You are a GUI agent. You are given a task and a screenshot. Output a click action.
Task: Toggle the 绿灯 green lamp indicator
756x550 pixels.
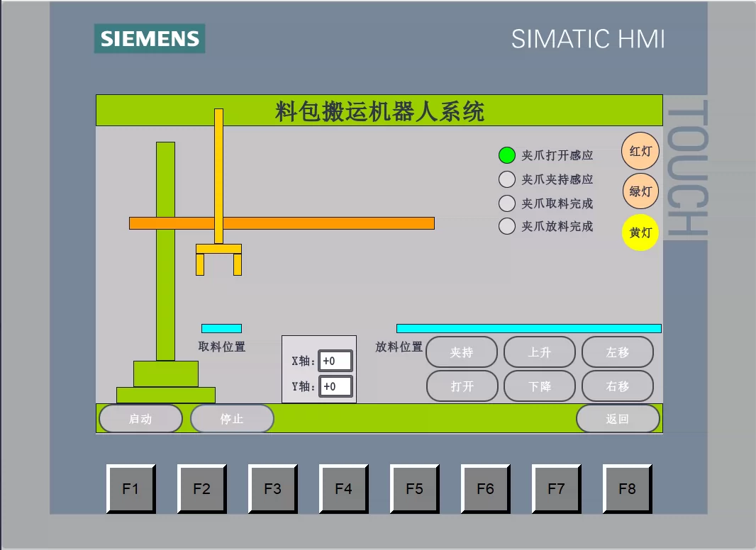pyautogui.click(x=640, y=191)
